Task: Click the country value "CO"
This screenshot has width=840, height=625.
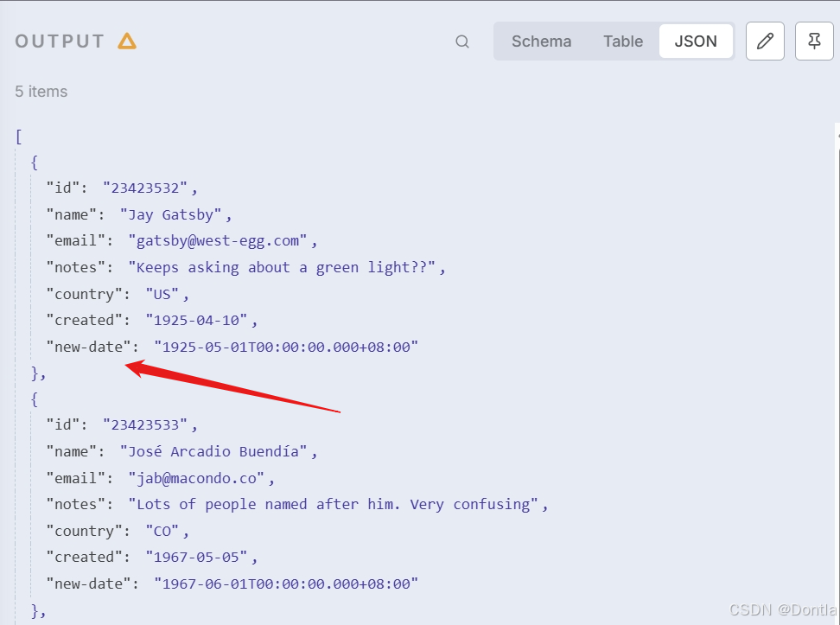Action: click(x=162, y=531)
